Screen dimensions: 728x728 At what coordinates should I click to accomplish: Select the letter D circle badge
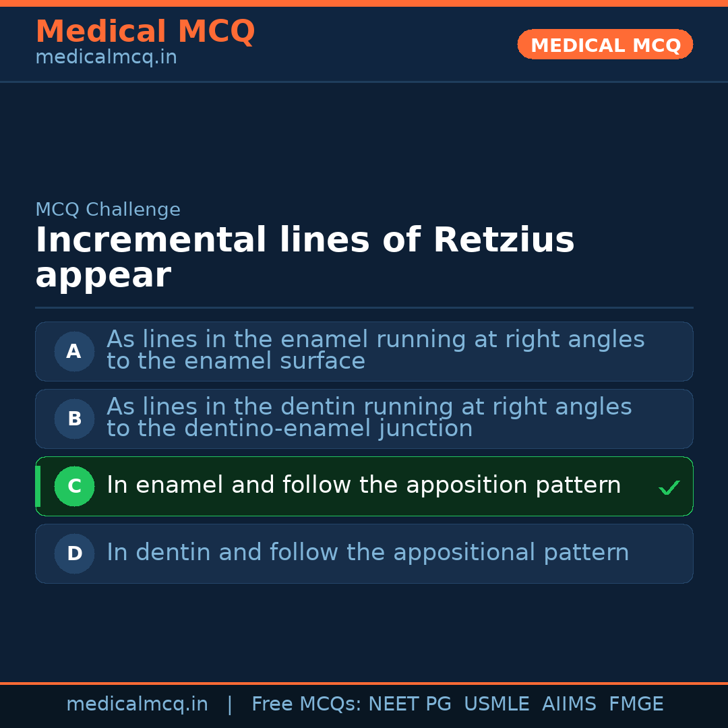point(74,553)
